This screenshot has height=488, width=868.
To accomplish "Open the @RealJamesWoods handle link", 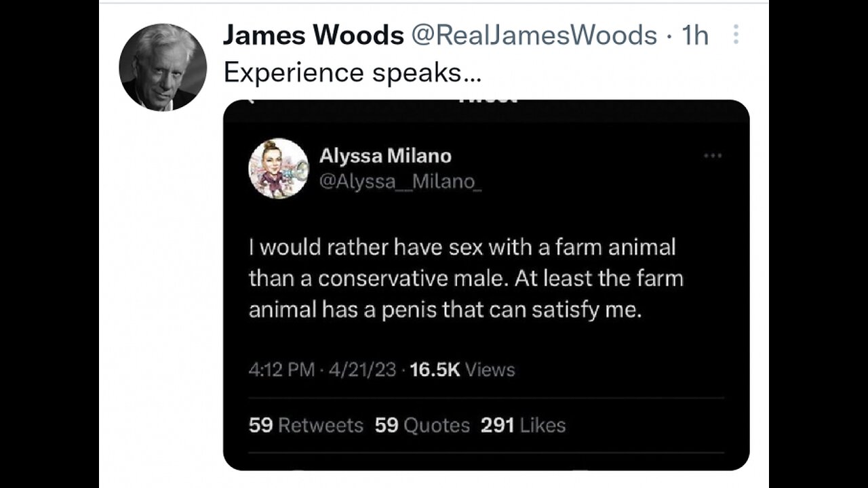I will [x=534, y=35].
